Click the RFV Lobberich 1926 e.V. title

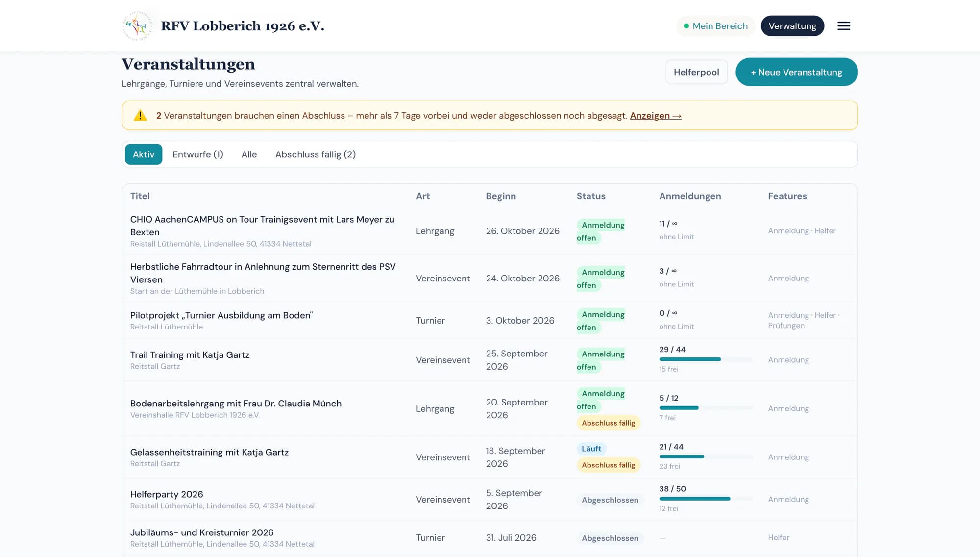tap(243, 26)
